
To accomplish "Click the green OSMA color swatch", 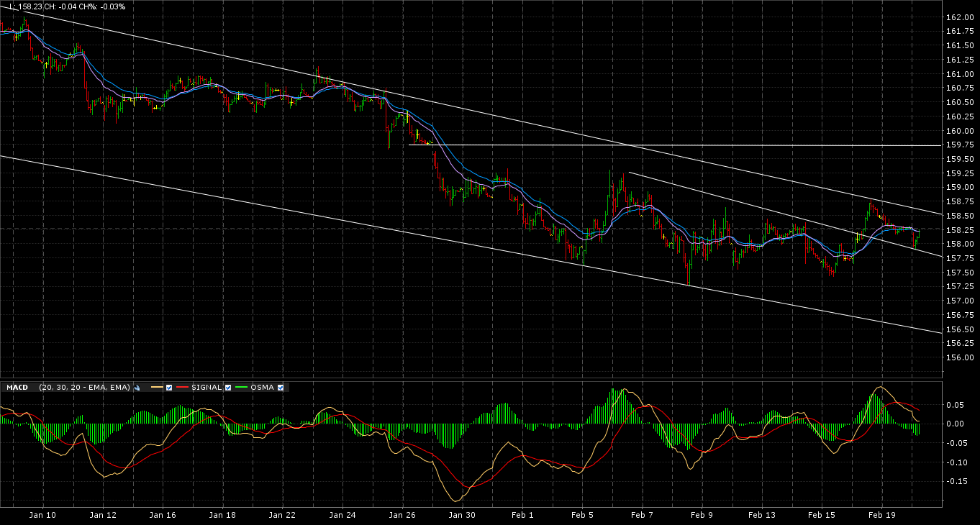I will [x=242, y=388].
